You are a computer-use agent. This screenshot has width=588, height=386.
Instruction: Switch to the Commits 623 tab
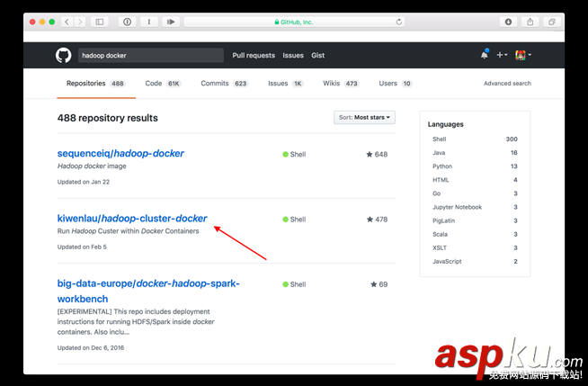pos(224,84)
